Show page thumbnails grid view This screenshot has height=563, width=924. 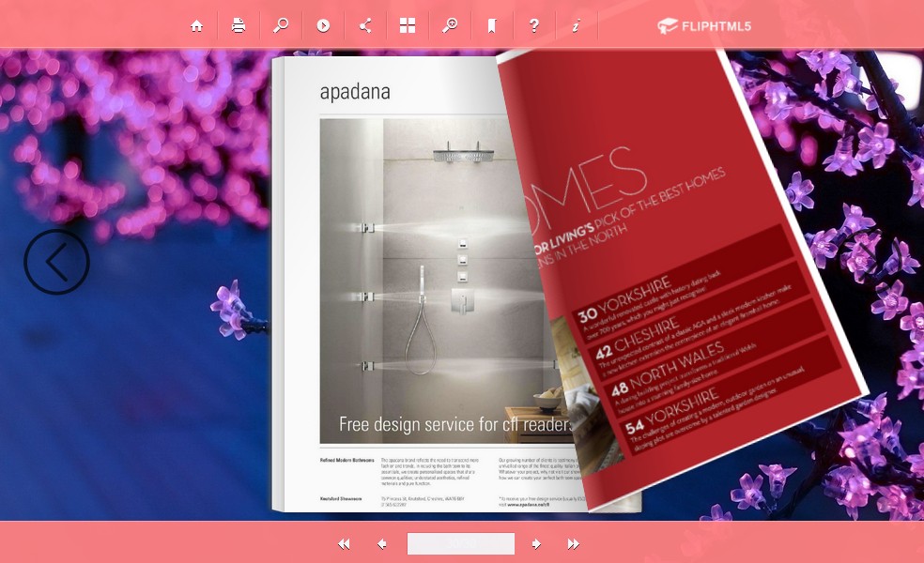pos(408,26)
